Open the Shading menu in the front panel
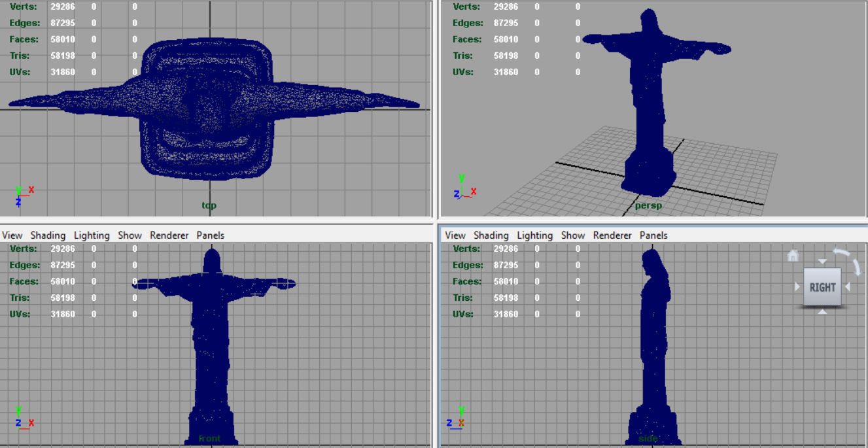The height and width of the screenshot is (448, 868). [48, 235]
